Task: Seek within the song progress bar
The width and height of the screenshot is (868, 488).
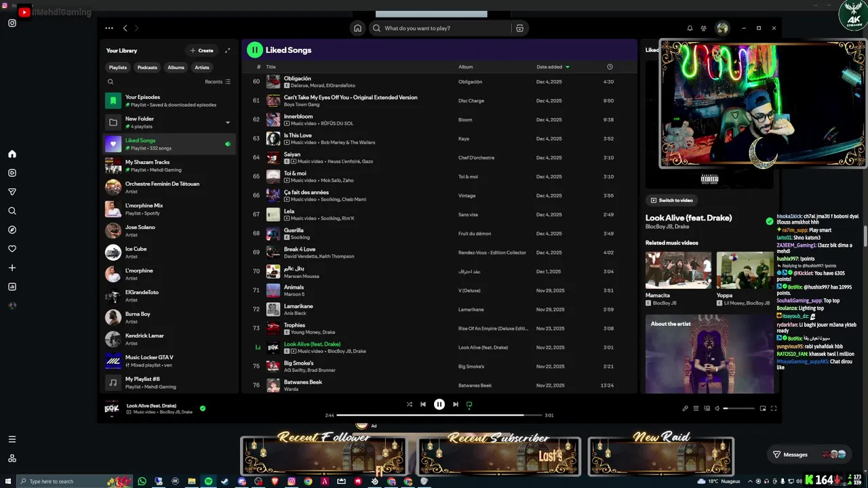Action: click(x=439, y=415)
